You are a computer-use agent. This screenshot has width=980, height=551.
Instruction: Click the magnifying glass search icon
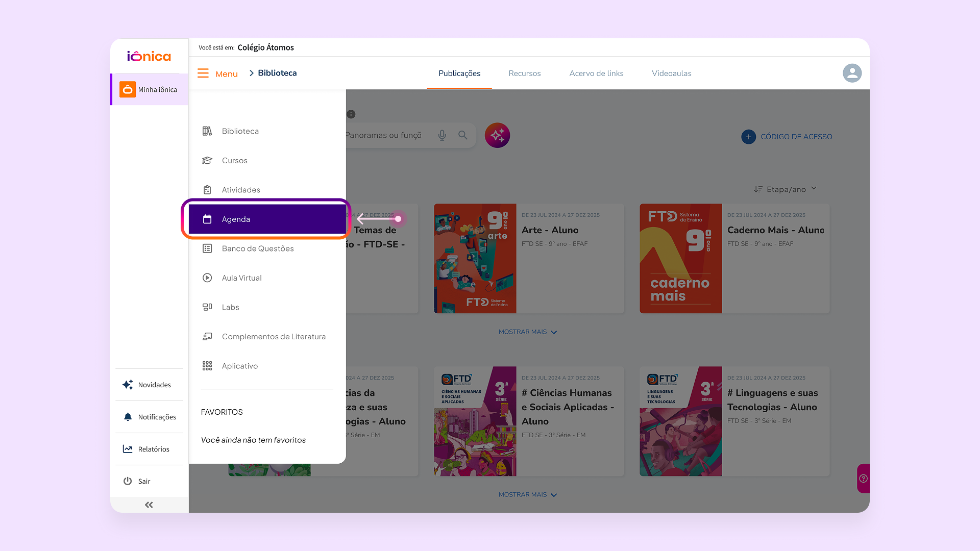coord(463,135)
